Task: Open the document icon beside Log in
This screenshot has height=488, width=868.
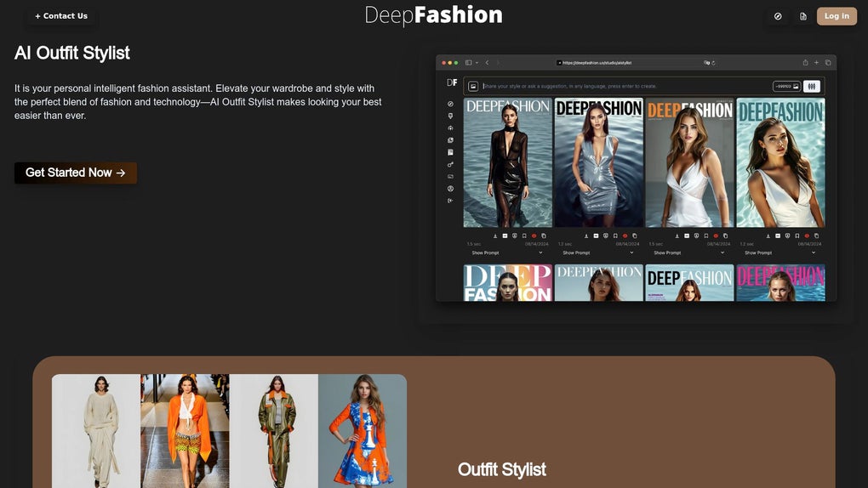Action: coord(802,16)
